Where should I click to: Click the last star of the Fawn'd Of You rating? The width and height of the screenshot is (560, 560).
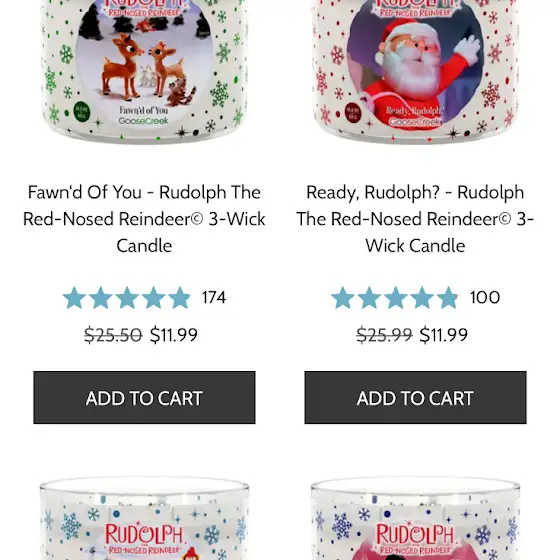click(180, 298)
